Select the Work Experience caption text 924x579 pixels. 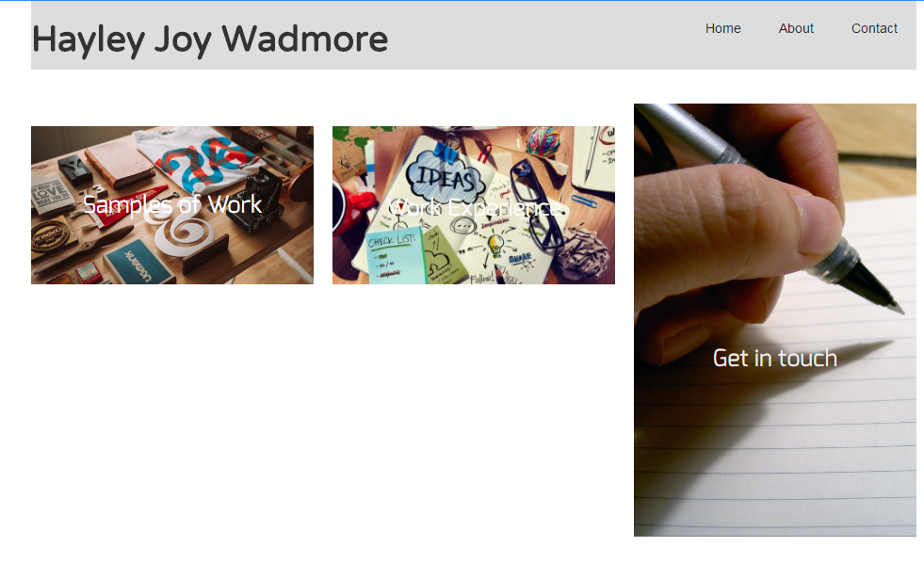point(474,207)
